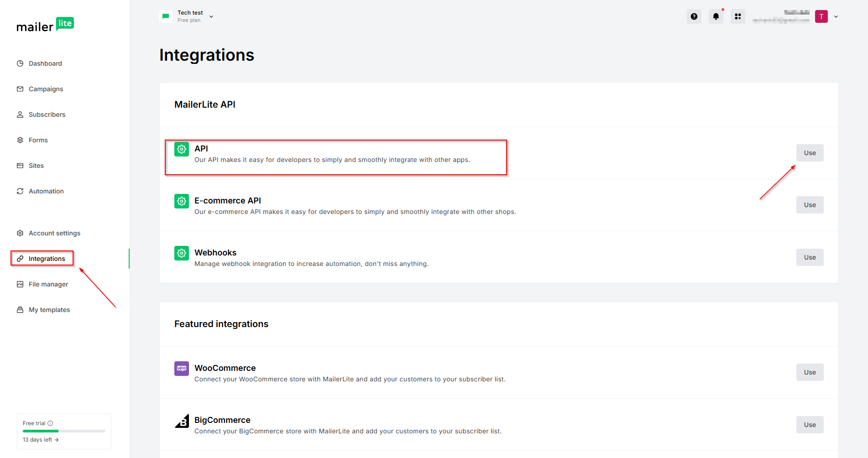Screen dimensions: 868x458
Task: Open the notifications bell
Action: pos(716,16)
